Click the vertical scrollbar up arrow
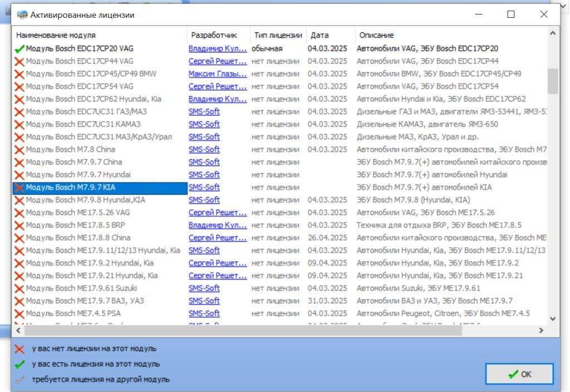Image resolution: width=570 pixels, height=392 pixels. click(553, 33)
